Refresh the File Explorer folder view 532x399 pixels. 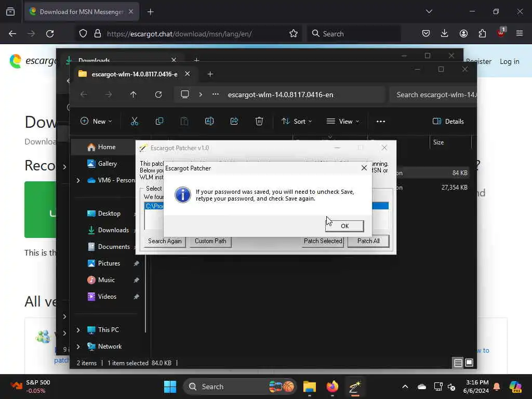pyautogui.click(x=158, y=95)
